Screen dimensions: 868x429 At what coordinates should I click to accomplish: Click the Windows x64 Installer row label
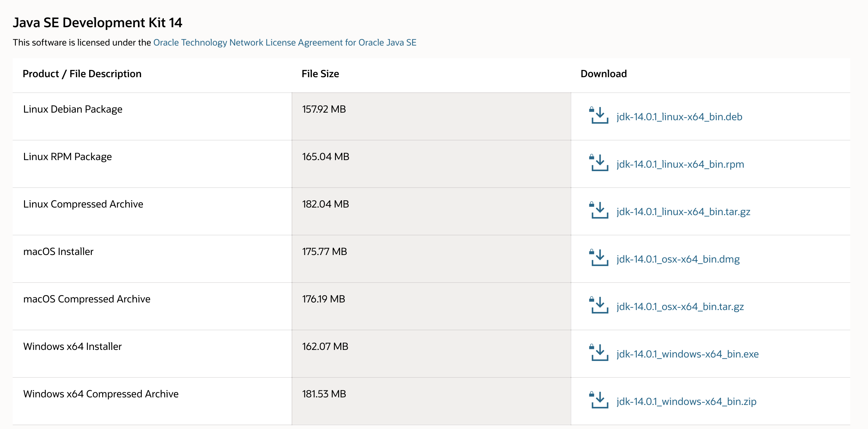[x=72, y=346]
